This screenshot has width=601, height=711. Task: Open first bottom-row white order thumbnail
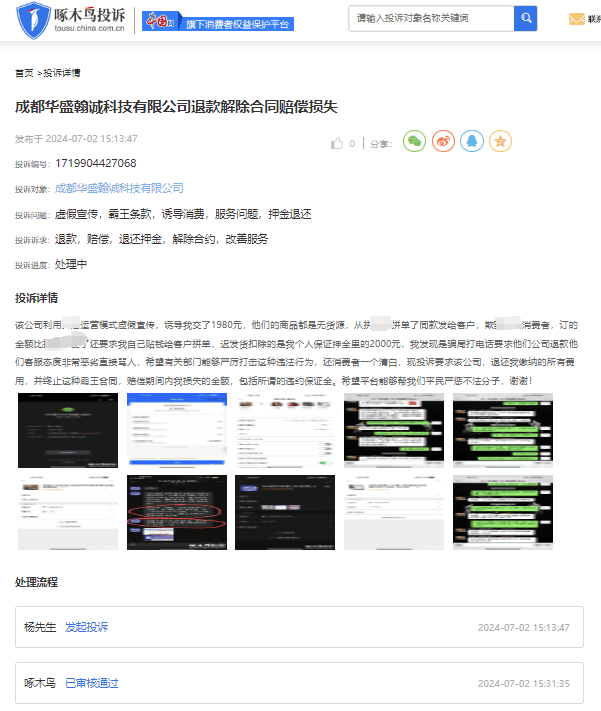click(68, 512)
